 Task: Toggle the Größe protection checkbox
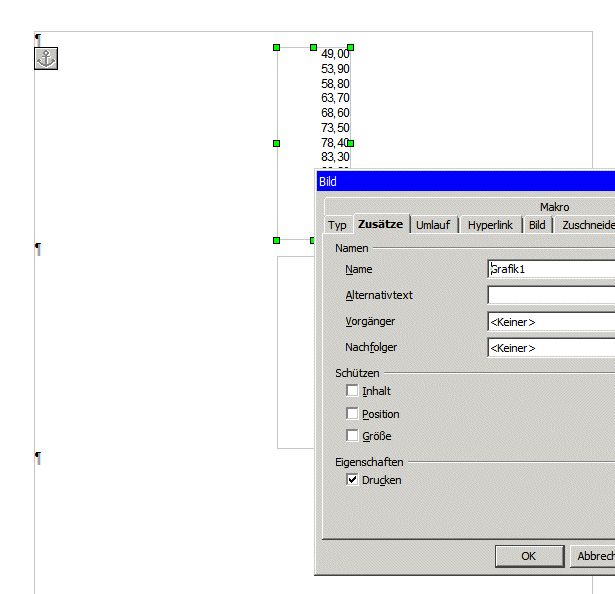tap(352, 435)
